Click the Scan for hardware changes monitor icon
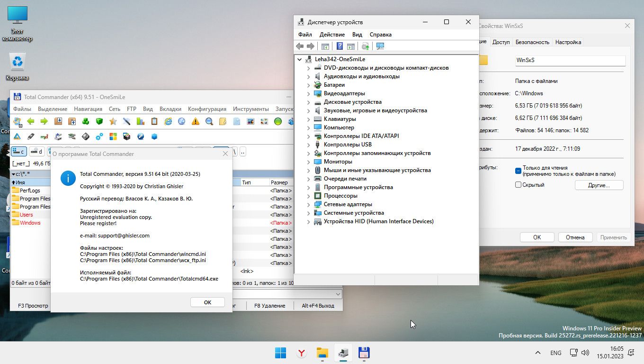Image resolution: width=644 pixels, height=364 pixels. [380, 46]
